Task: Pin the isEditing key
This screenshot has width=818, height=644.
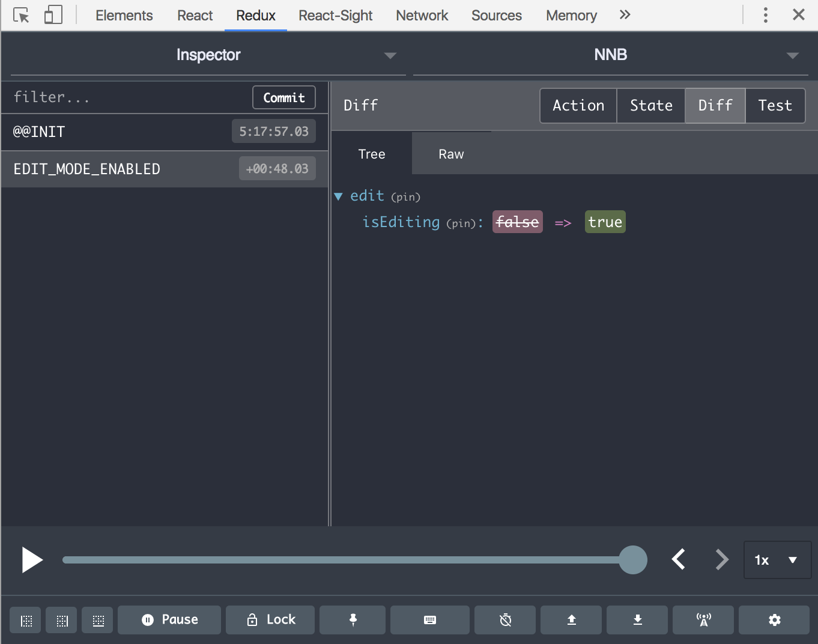Action: point(461,223)
